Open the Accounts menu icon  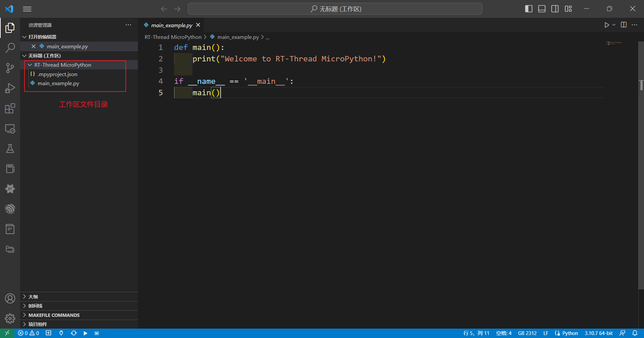[10, 298]
